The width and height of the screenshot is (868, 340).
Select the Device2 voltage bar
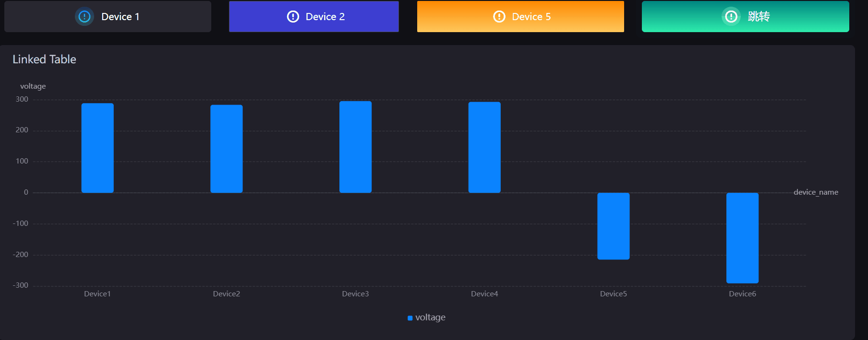(x=227, y=149)
